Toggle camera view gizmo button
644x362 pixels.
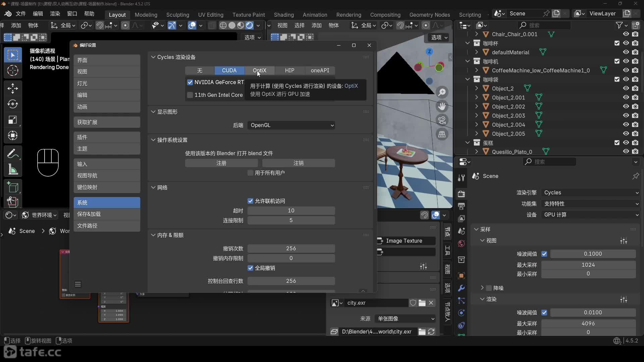[442, 120]
